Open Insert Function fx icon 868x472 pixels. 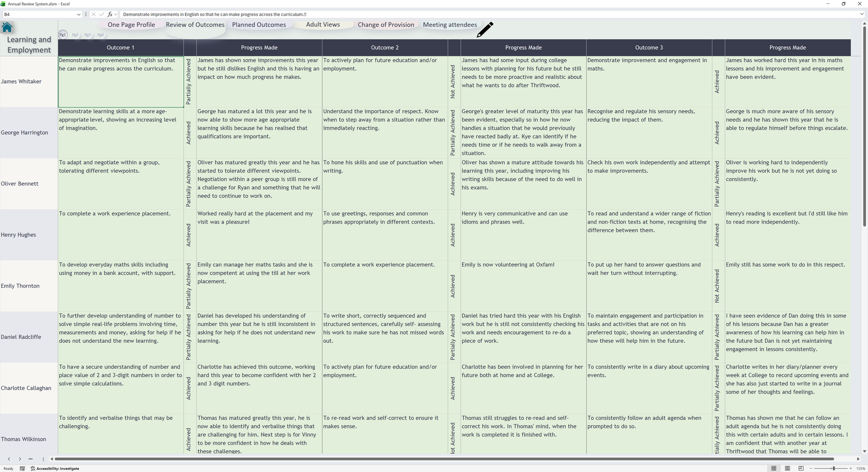pos(110,14)
